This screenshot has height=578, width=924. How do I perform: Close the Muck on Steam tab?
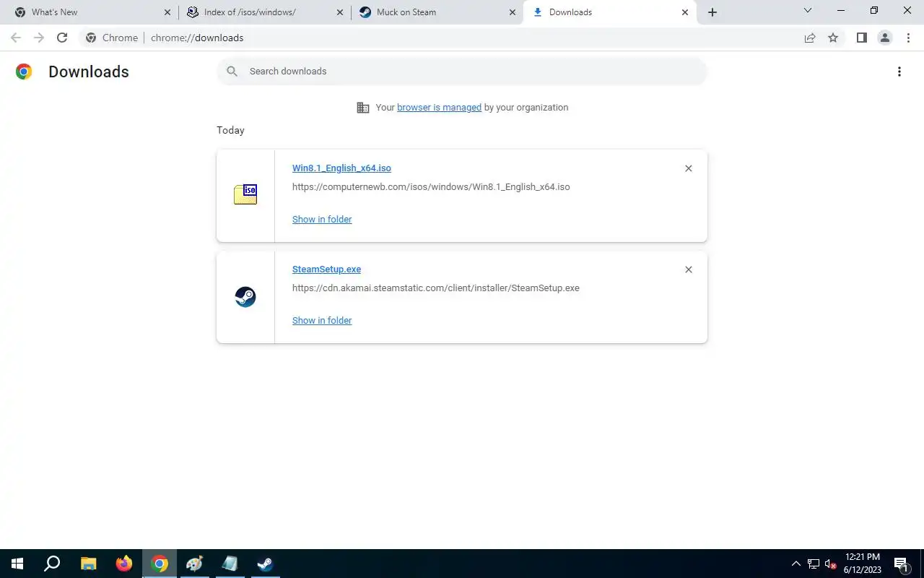513,12
